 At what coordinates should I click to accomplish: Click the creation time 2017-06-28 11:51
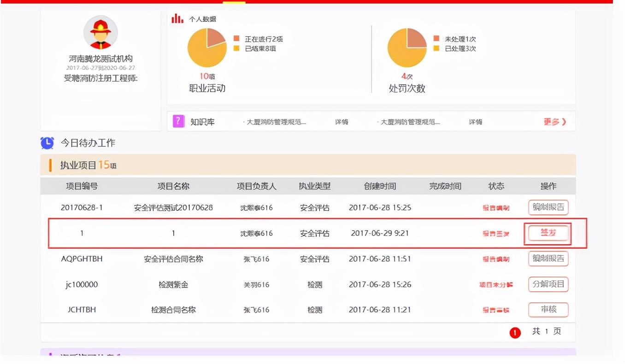coord(380,259)
